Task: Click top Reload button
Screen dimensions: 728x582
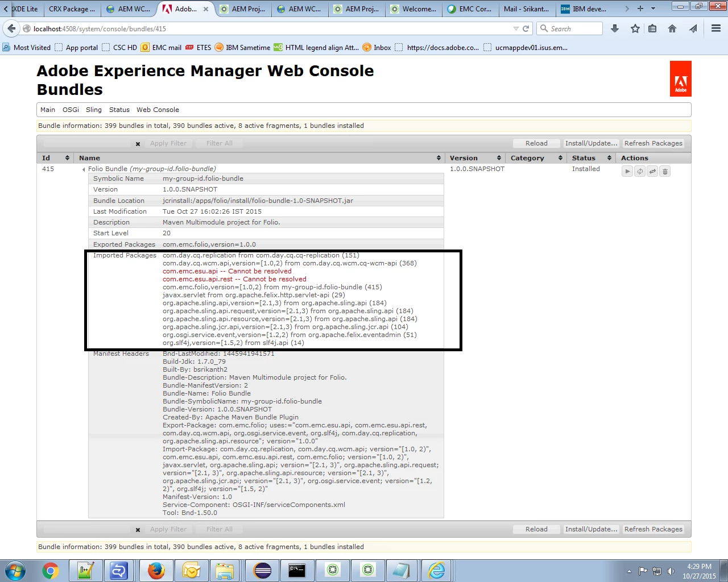Action: (x=536, y=143)
